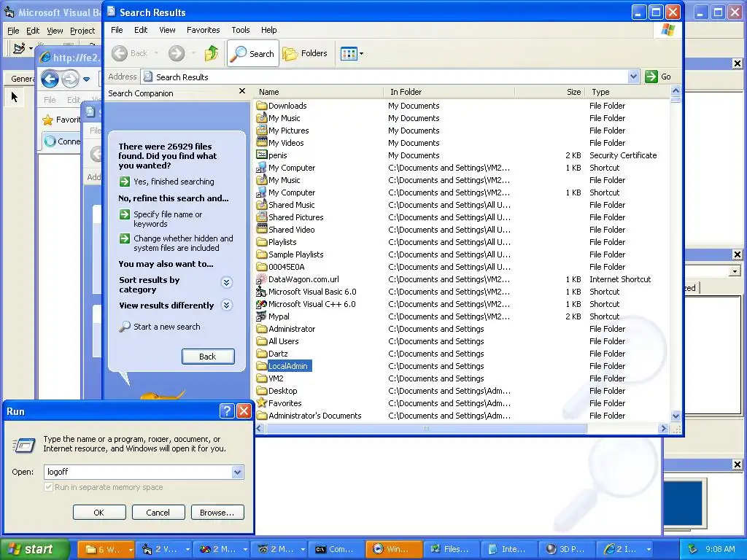Click Start a new search
Viewport: 747px width, 560px height.
pos(167,327)
